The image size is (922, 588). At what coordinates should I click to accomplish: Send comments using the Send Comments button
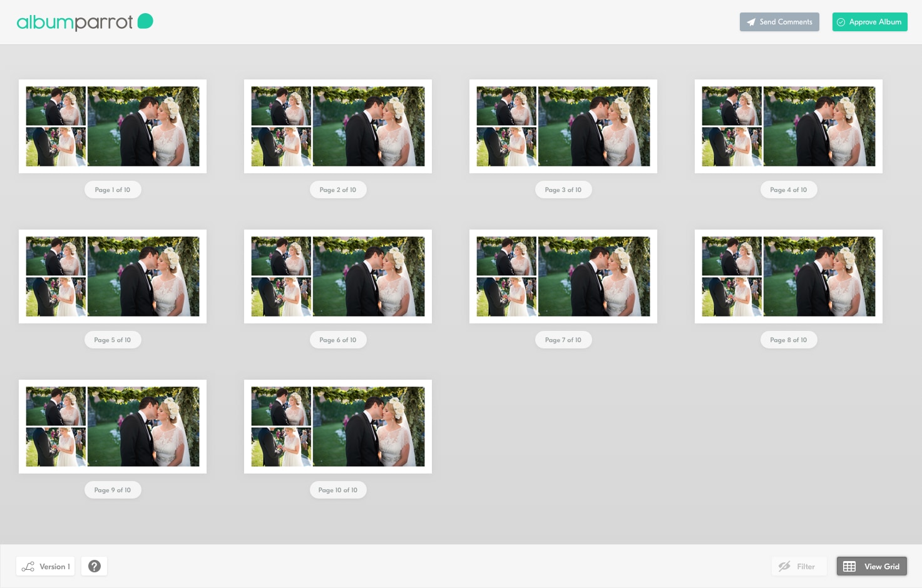click(x=779, y=22)
